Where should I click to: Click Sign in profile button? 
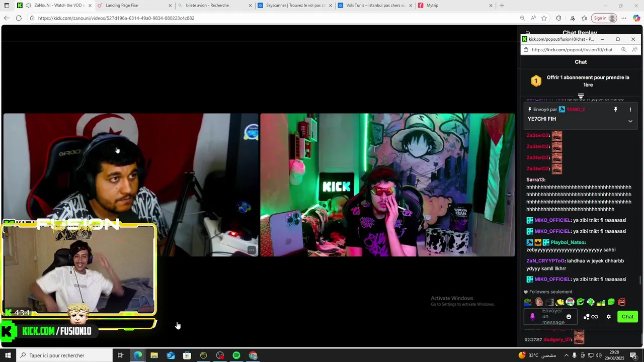coord(604,18)
